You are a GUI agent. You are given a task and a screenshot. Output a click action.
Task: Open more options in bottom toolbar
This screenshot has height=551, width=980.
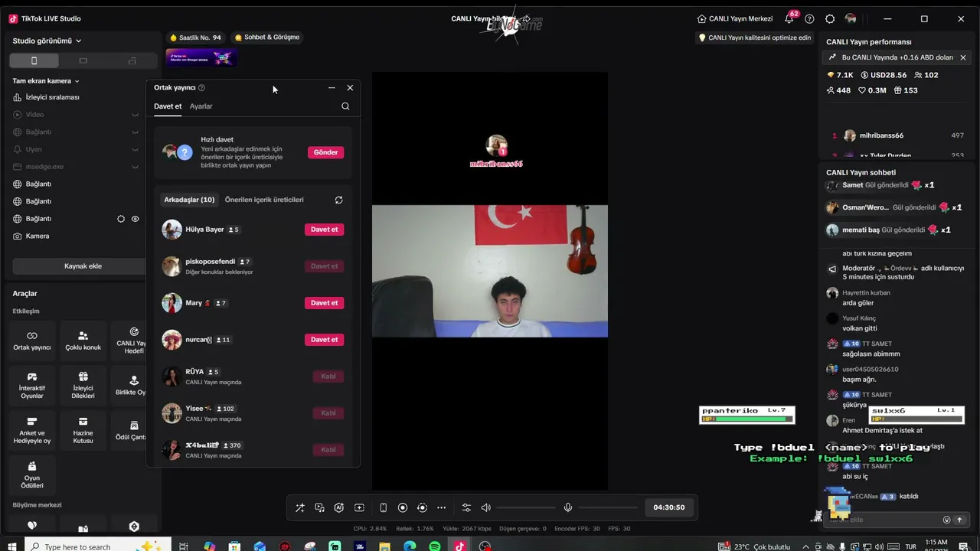click(x=442, y=507)
